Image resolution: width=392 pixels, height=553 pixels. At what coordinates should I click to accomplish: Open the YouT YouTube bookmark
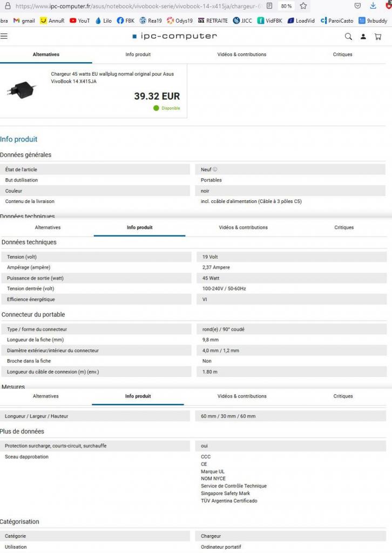pyautogui.click(x=80, y=21)
